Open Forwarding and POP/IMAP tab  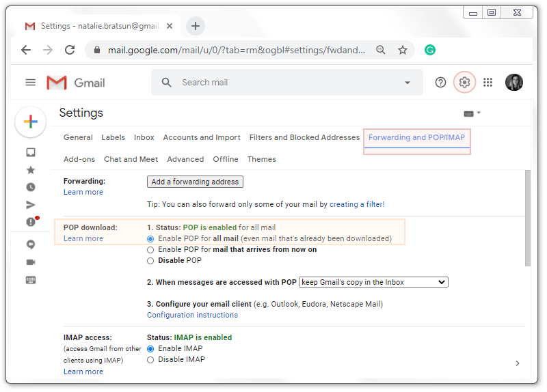coord(417,138)
